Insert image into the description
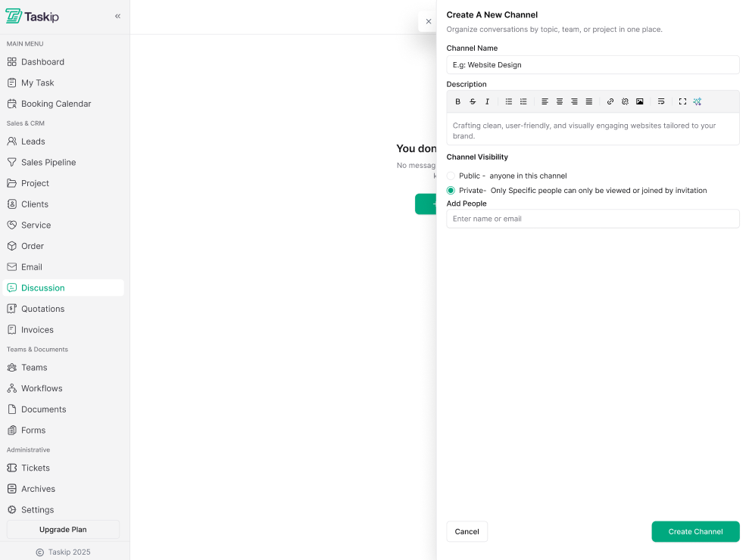This screenshot has width=749, height=560. [x=640, y=101]
